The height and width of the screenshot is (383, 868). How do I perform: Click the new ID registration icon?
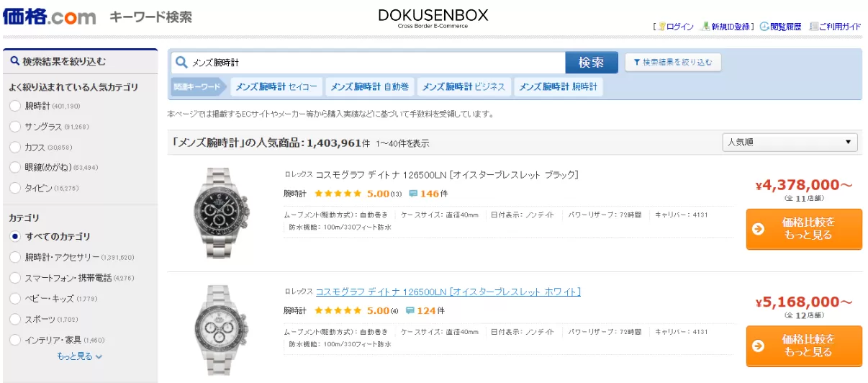705,27
